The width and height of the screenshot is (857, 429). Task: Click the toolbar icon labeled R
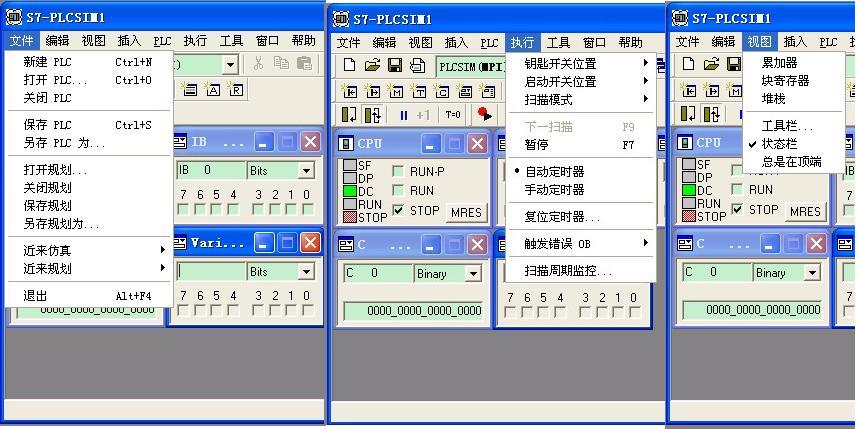236,90
